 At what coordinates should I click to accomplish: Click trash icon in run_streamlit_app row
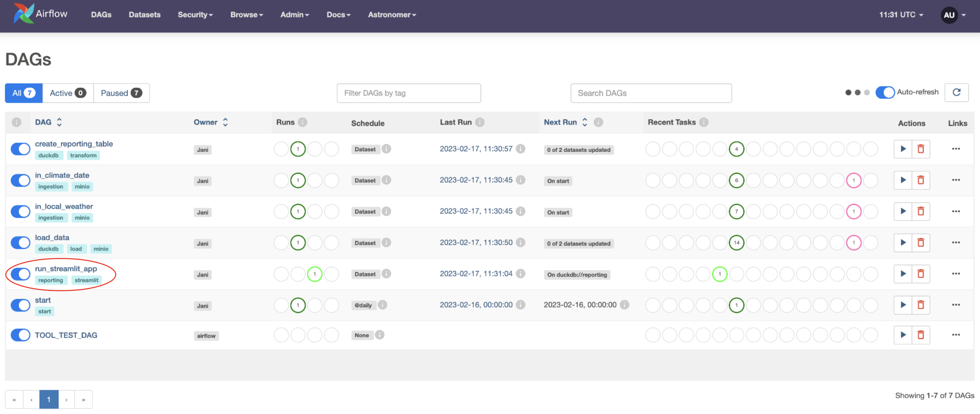point(920,274)
